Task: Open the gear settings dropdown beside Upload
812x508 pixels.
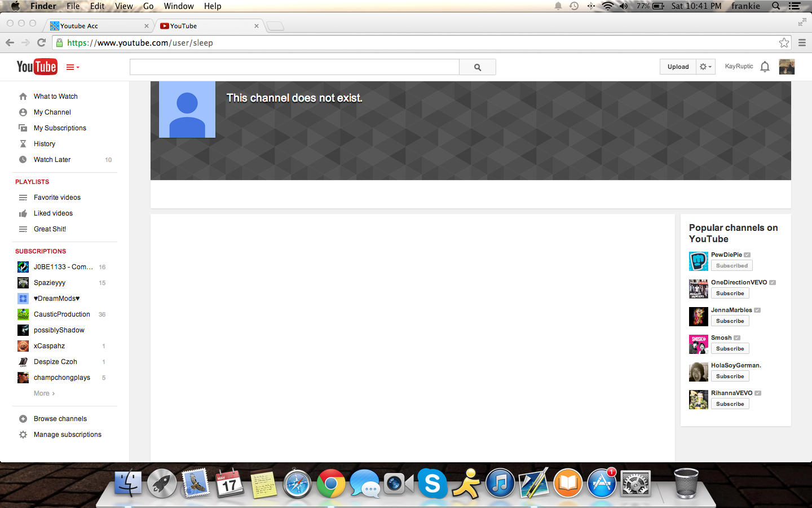Action: point(705,67)
